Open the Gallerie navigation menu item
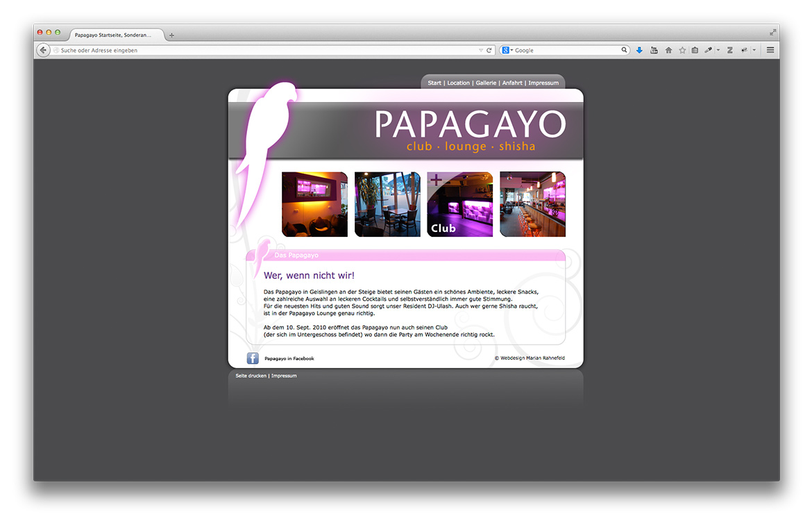This screenshot has width=812, height=521. [x=486, y=83]
